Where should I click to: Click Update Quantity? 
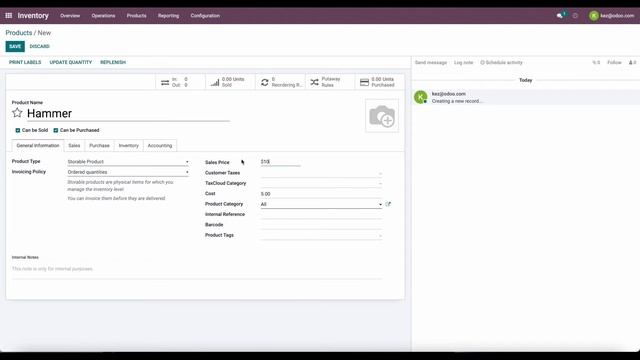click(x=71, y=62)
